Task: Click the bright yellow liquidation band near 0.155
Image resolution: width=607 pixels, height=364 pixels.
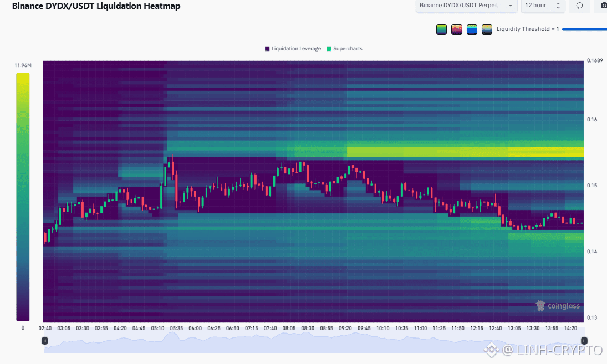Action: coord(465,152)
